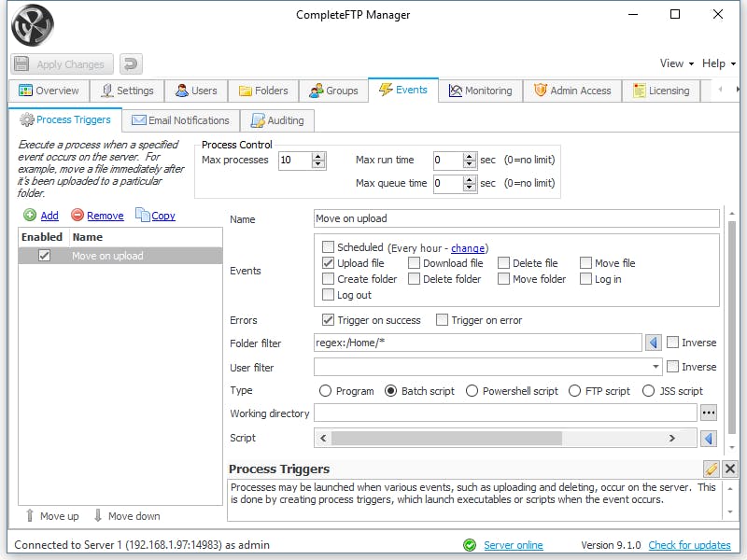Screen dimensions: 747x560
Task: Switch to Email Notifications sub-tab
Action: pyautogui.click(x=180, y=120)
